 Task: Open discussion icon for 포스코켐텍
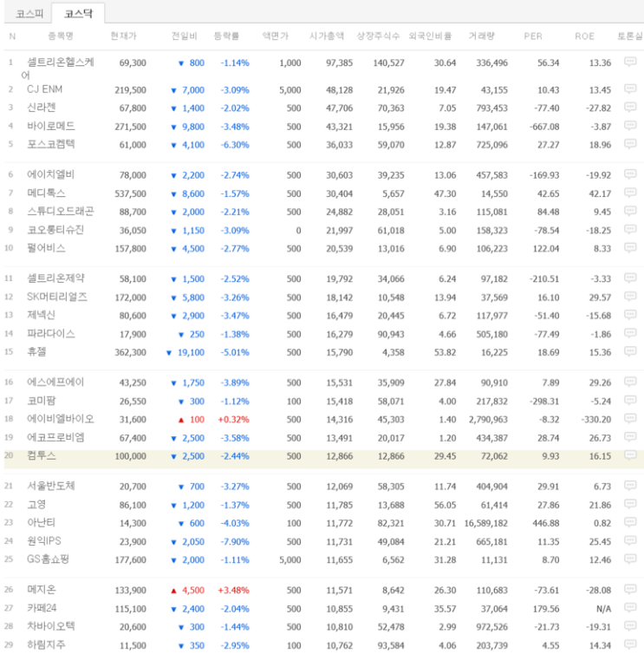[630, 144]
